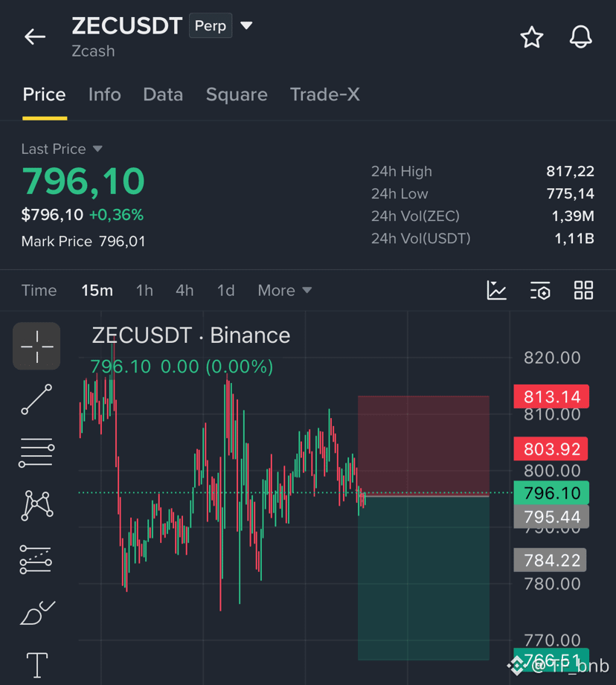
Task: Select the trend line drawing tool
Action: coord(36,399)
